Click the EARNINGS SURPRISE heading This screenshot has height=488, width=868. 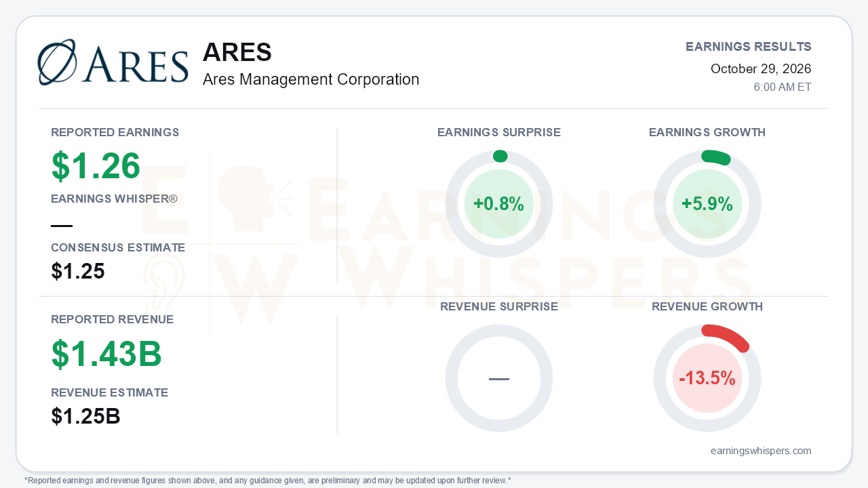tap(499, 133)
